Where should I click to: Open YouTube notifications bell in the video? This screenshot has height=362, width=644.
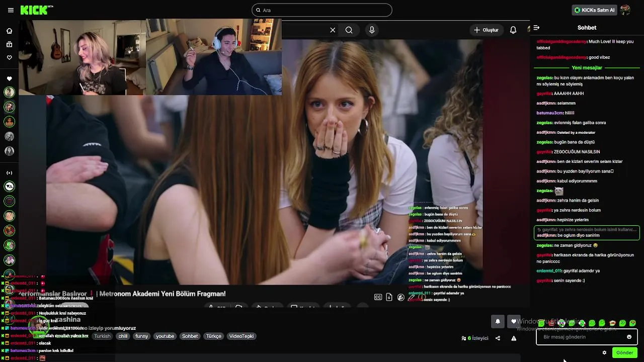513,30
